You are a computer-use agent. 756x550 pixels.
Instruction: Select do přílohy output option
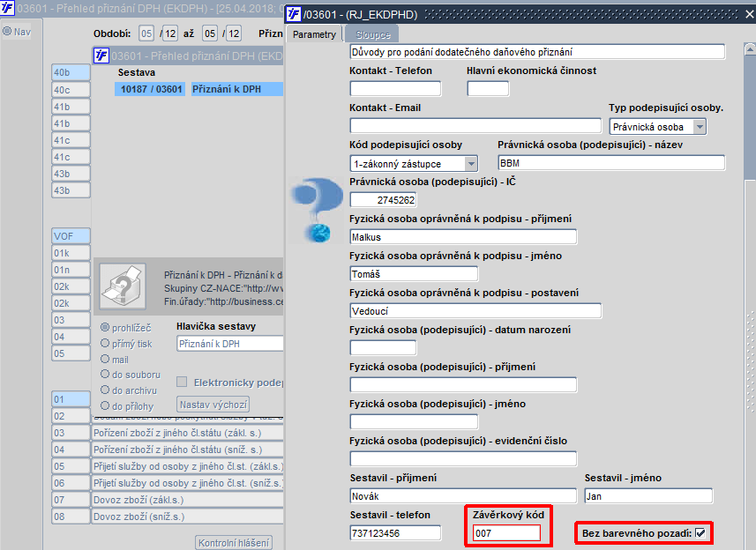[x=105, y=406]
